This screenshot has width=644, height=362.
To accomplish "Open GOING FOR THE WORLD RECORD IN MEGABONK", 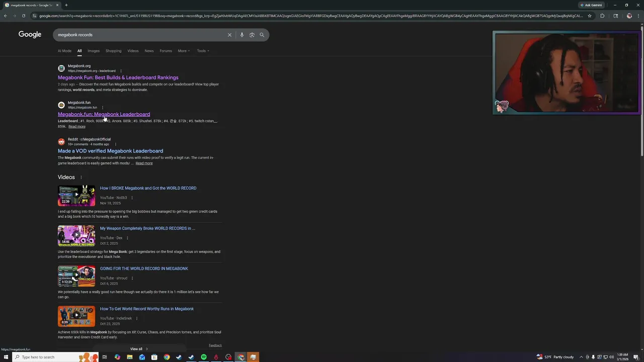I will click(144, 268).
